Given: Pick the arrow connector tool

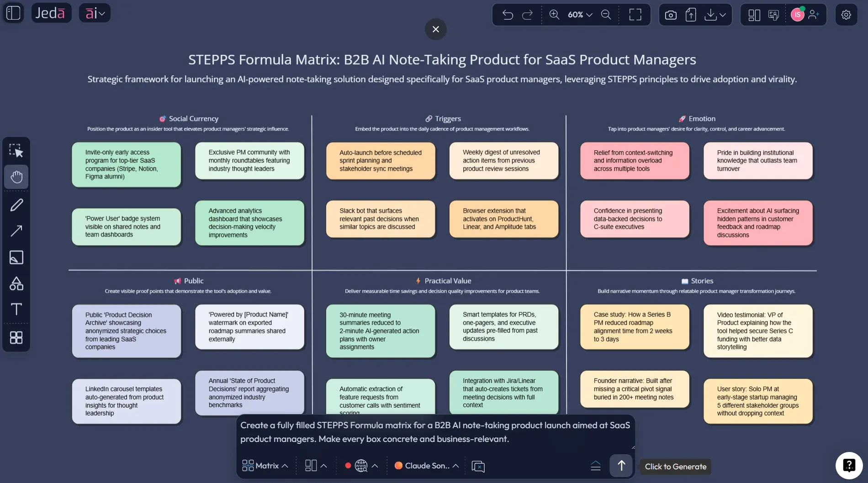Looking at the screenshot, I should [16, 231].
